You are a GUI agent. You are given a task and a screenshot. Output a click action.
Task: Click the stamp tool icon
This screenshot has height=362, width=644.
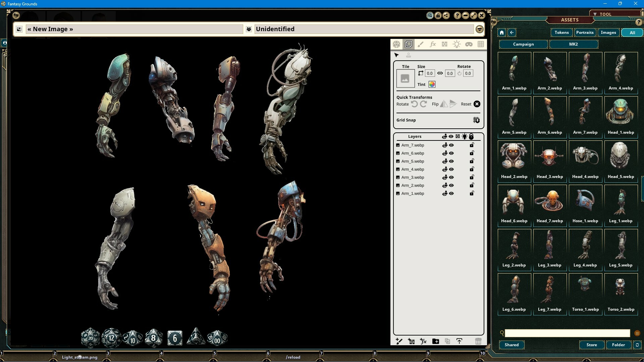(409, 55)
